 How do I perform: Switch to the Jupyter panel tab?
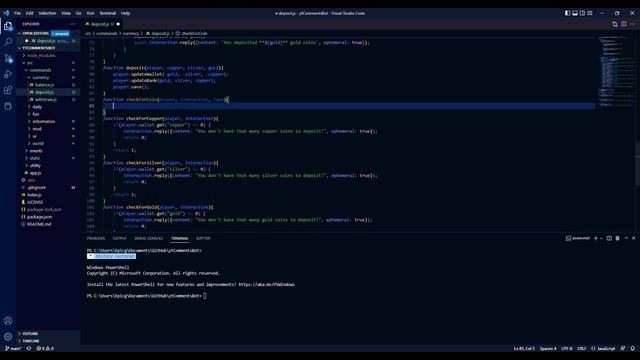click(x=203, y=238)
